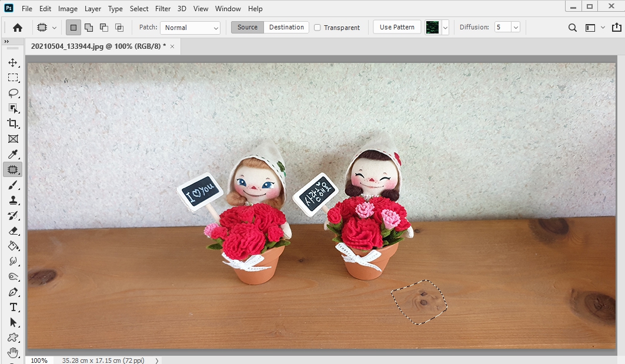Select the 20210504_133944.jpg document tab
The width and height of the screenshot is (625, 364).
pos(98,46)
